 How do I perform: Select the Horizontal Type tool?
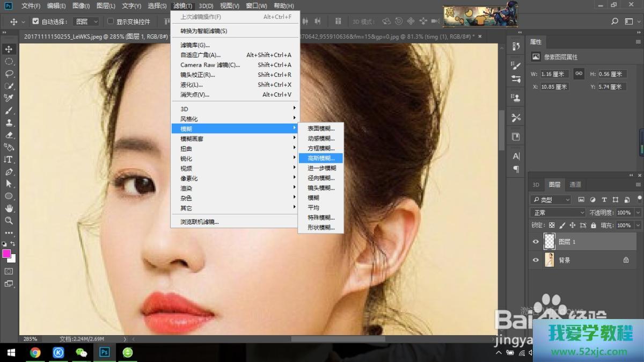pyautogui.click(x=9, y=160)
